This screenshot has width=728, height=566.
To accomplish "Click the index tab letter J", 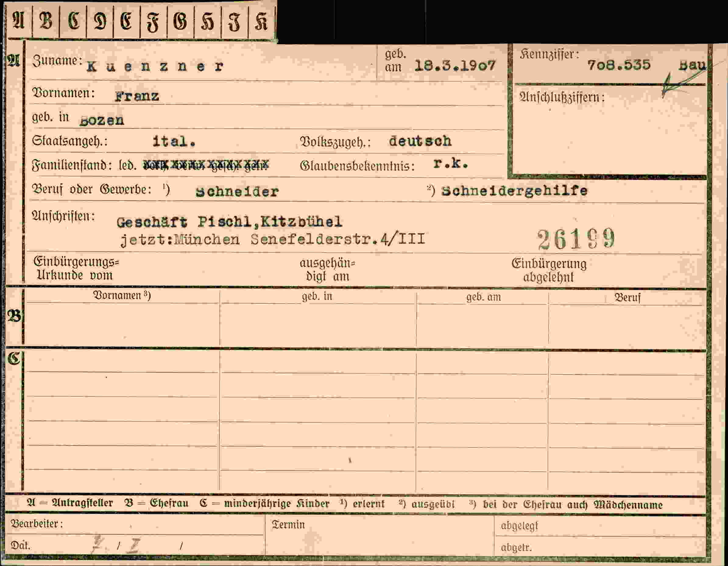I will click(234, 23).
